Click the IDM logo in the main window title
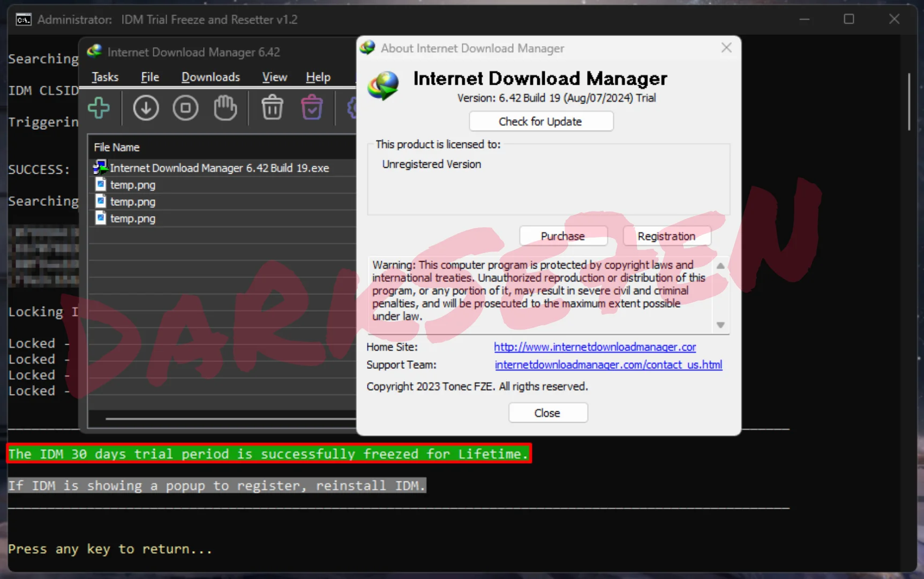Image resolution: width=924 pixels, height=579 pixels. coord(95,51)
